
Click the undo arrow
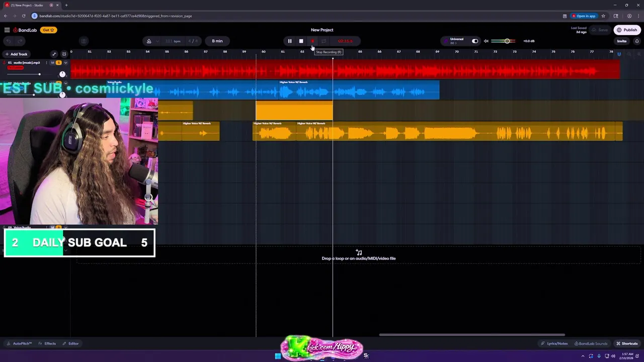coord(9,41)
